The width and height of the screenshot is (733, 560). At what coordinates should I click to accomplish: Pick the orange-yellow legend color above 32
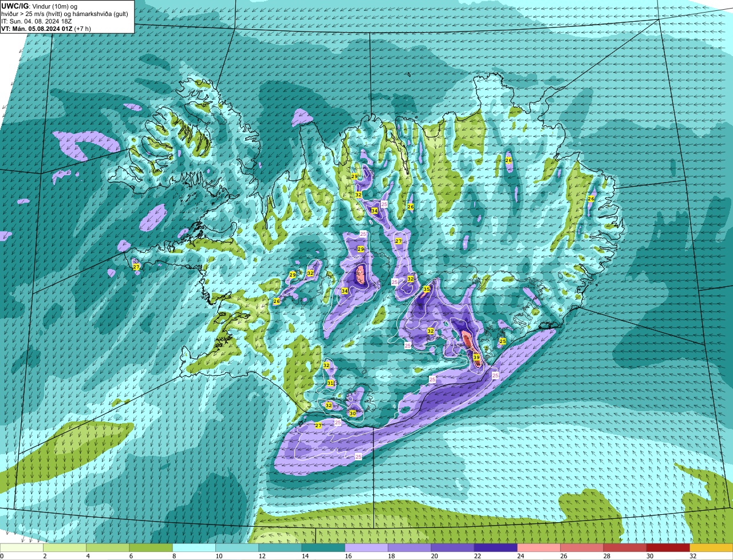click(x=711, y=547)
